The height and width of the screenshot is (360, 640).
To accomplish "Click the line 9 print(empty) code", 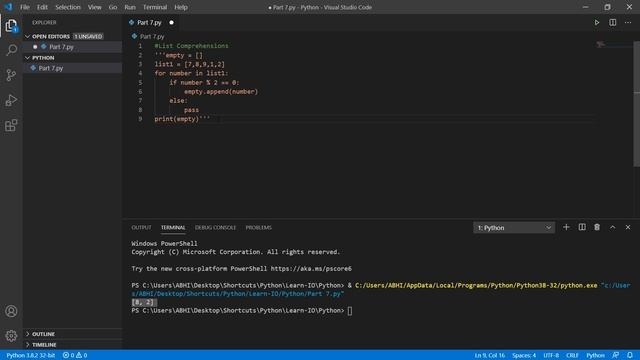I will 182,119.
